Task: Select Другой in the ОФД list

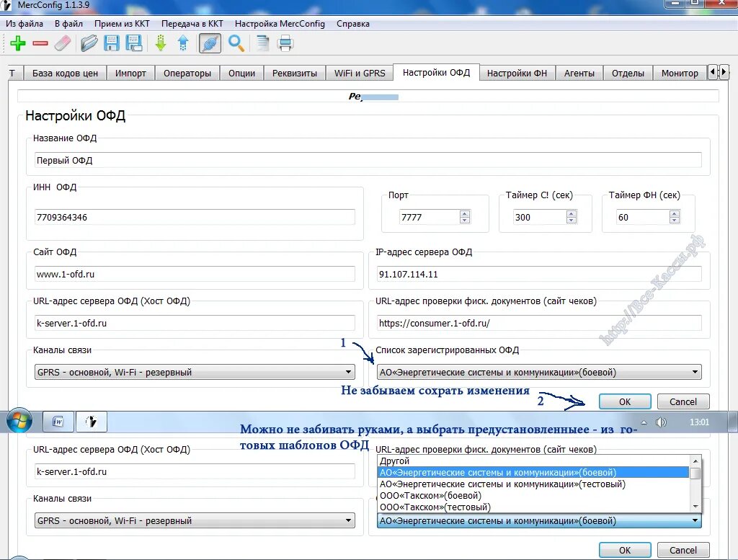Action: [x=534, y=461]
